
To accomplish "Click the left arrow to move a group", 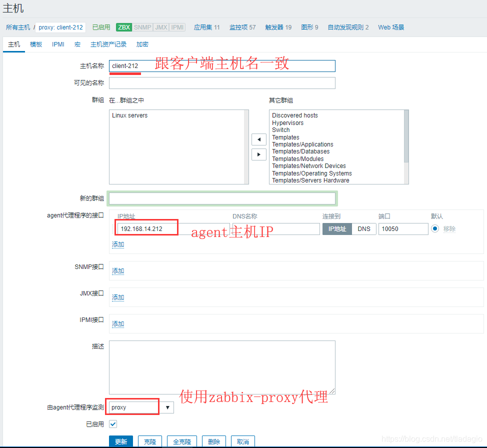I will coord(259,139).
